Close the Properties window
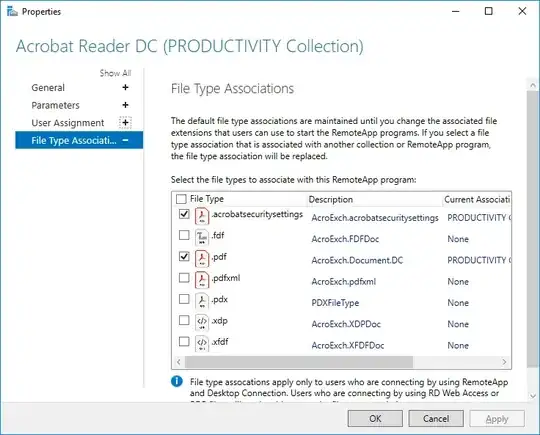This screenshot has width=540, height=435. (x=522, y=11)
